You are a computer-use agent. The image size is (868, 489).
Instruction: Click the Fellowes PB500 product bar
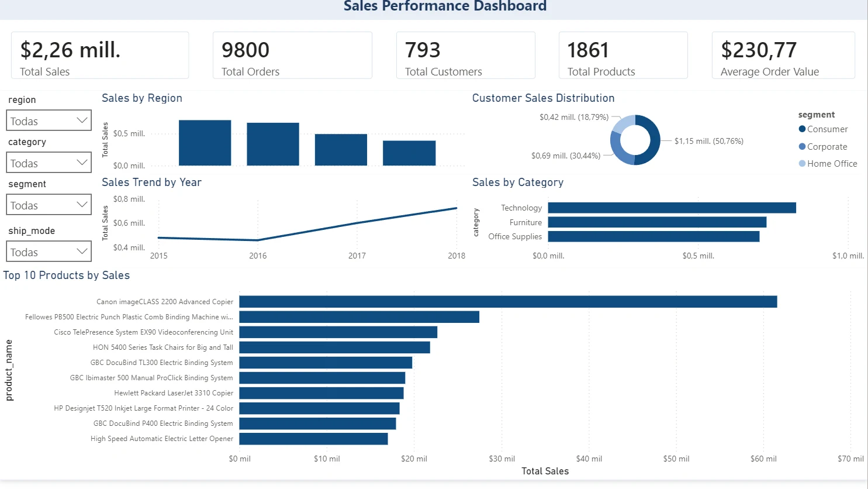pyautogui.click(x=359, y=317)
